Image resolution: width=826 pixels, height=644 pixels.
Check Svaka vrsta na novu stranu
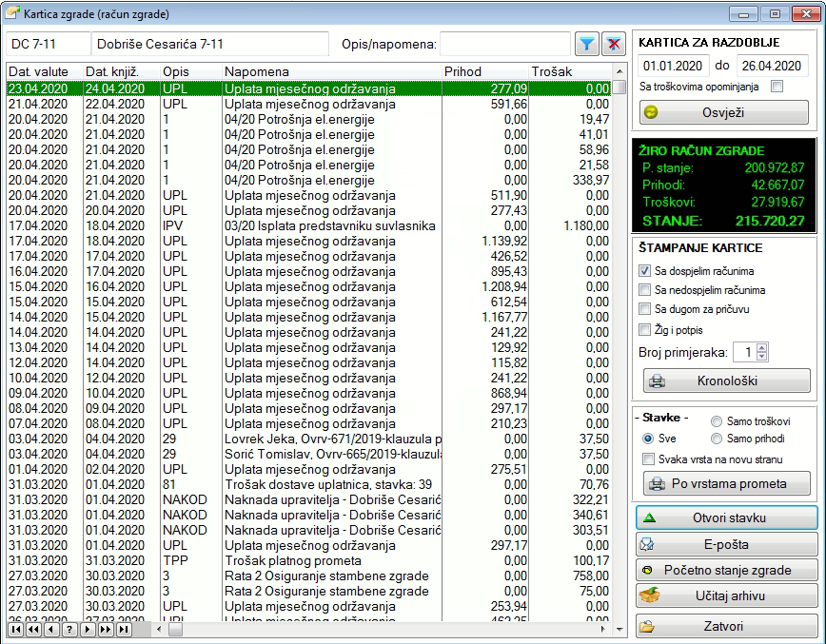pyautogui.click(x=648, y=459)
